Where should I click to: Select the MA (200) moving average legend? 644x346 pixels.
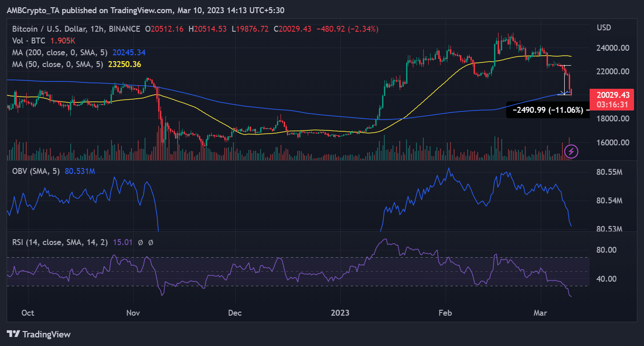pos(52,53)
